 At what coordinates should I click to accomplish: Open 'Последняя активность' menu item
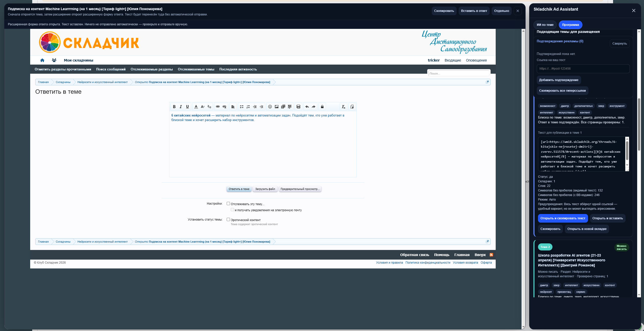(238, 69)
